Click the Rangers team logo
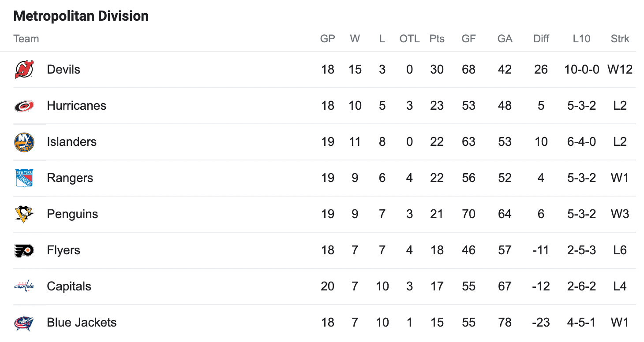The image size is (644, 342). (x=24, y=178)
